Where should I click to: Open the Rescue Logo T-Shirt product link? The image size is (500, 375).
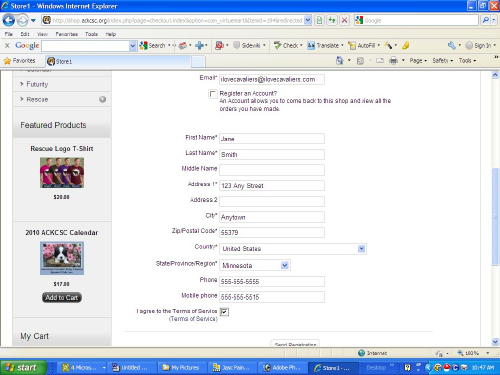click(x=62, y=149)
